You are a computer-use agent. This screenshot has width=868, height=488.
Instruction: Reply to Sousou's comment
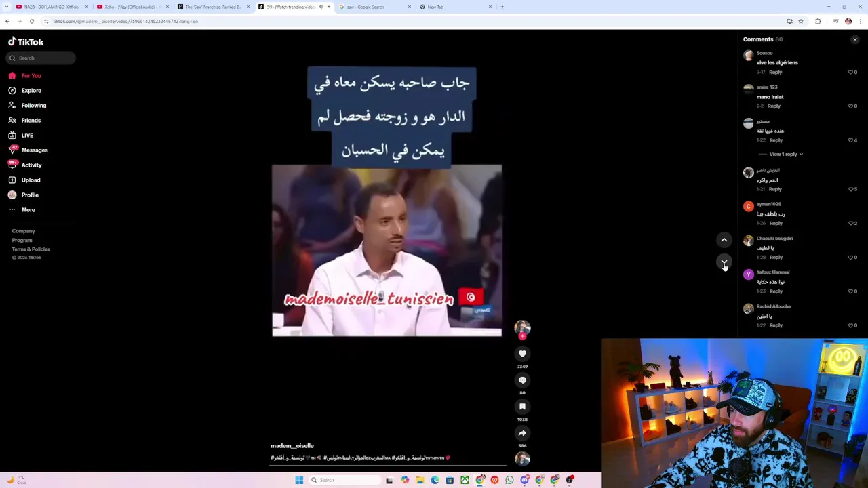775,73
